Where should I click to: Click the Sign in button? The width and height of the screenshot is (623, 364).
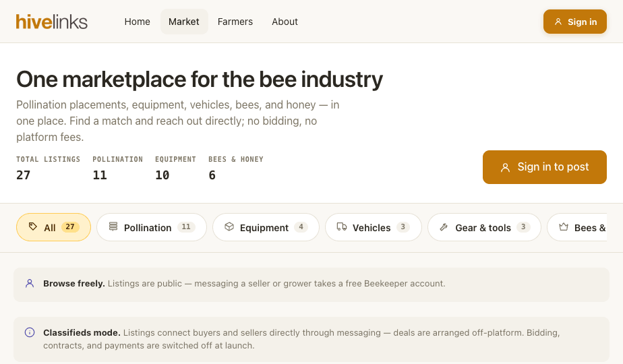click(575, 22)
